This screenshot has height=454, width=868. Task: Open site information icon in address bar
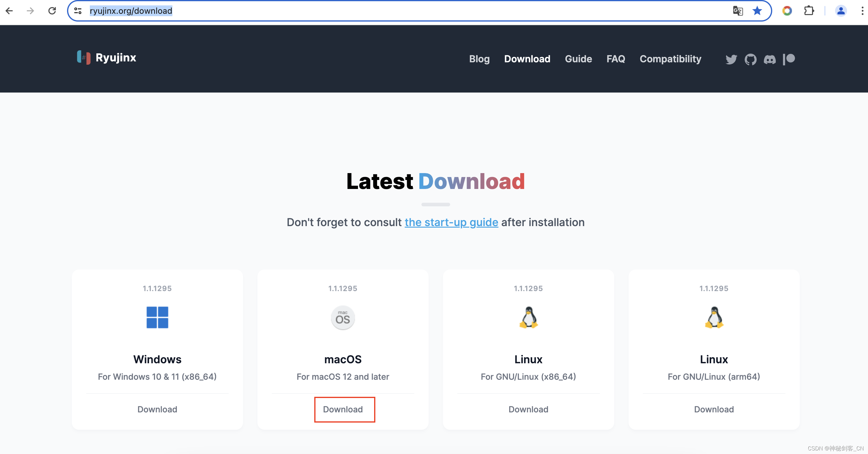tap(78, 11)
